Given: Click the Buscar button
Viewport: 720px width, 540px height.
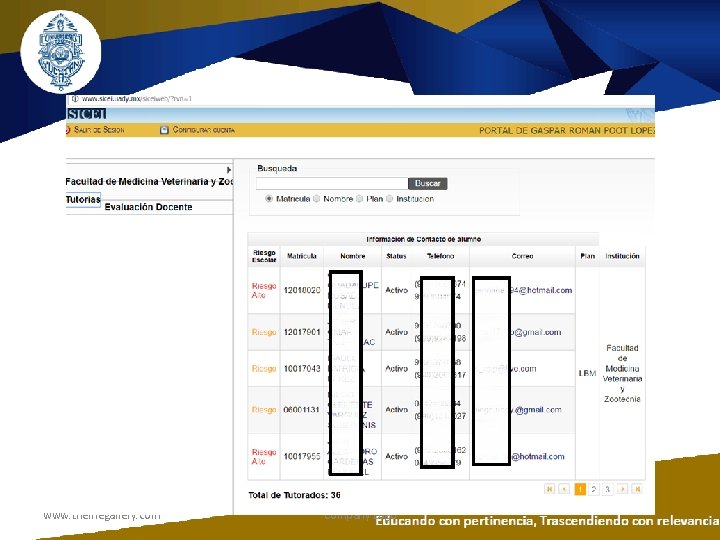Looking at the screenshot, I should (x=428, y=183).
